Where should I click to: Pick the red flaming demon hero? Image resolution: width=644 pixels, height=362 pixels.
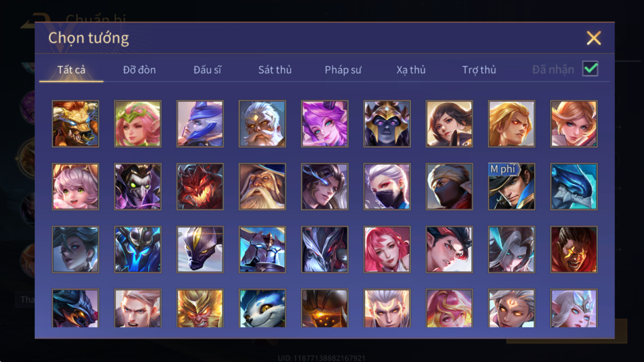(x=200, y=187)
